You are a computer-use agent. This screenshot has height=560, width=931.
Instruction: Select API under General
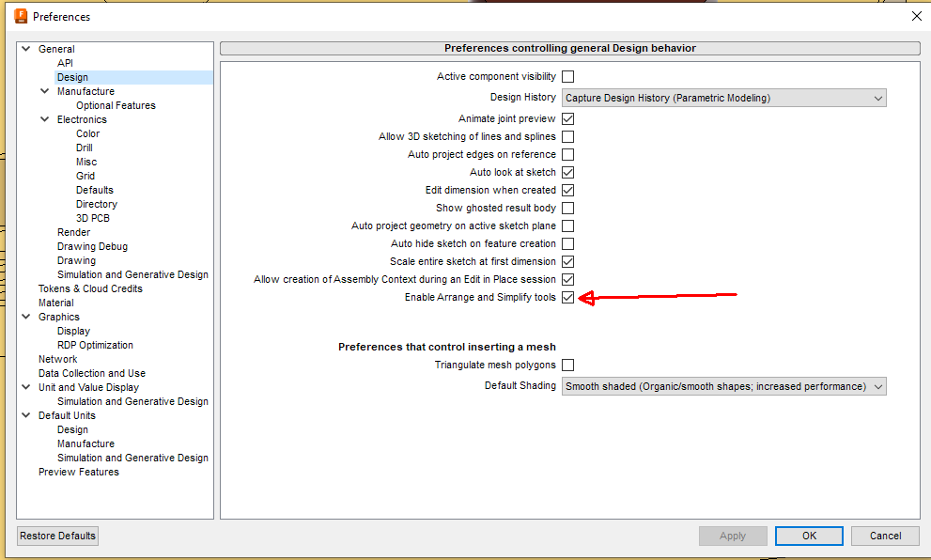(x=66, y=63)
